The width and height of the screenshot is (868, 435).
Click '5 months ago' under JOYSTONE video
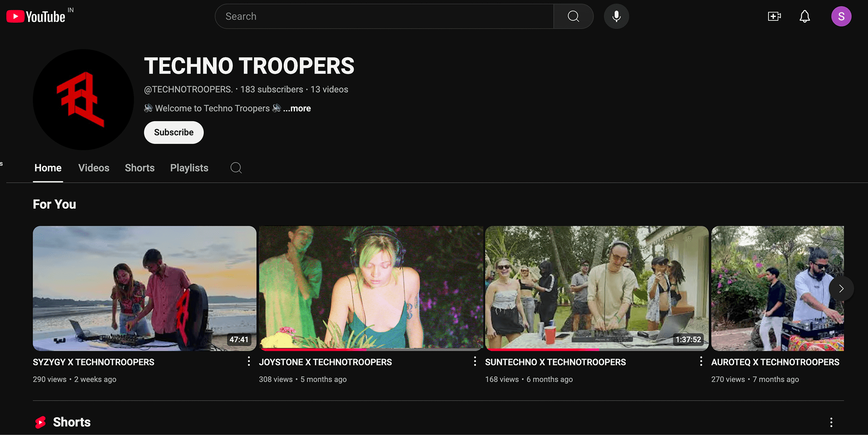(x=324, y=379)
